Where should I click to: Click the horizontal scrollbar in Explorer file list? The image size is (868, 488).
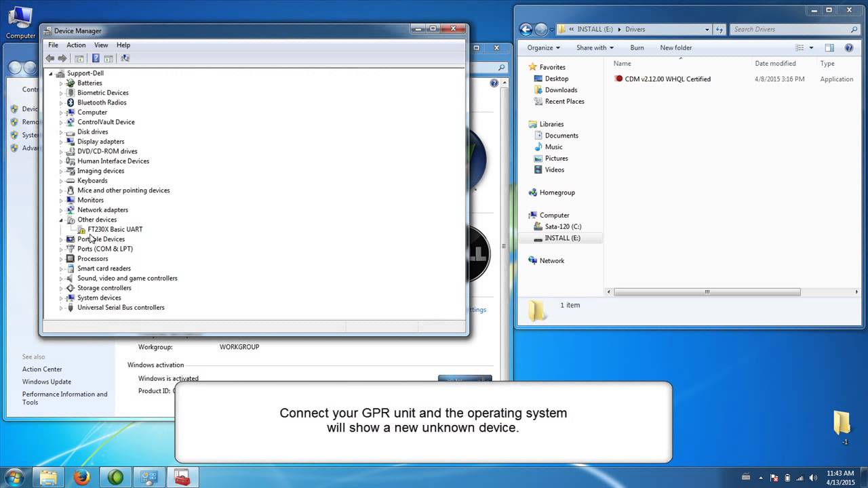pos(707,292)
